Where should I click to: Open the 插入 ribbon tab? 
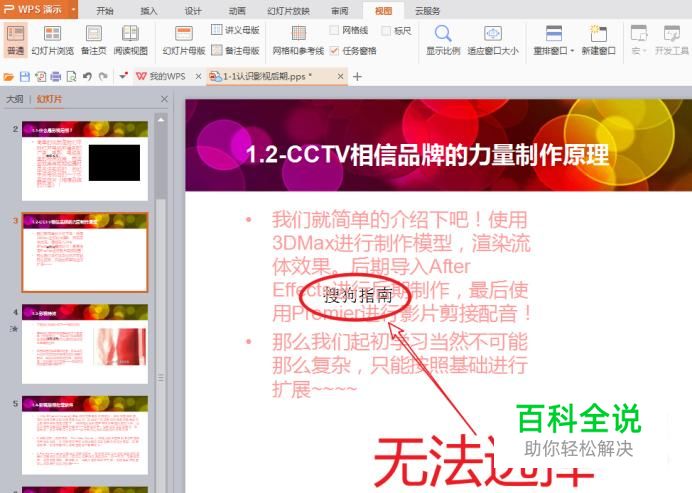[149, 11]
